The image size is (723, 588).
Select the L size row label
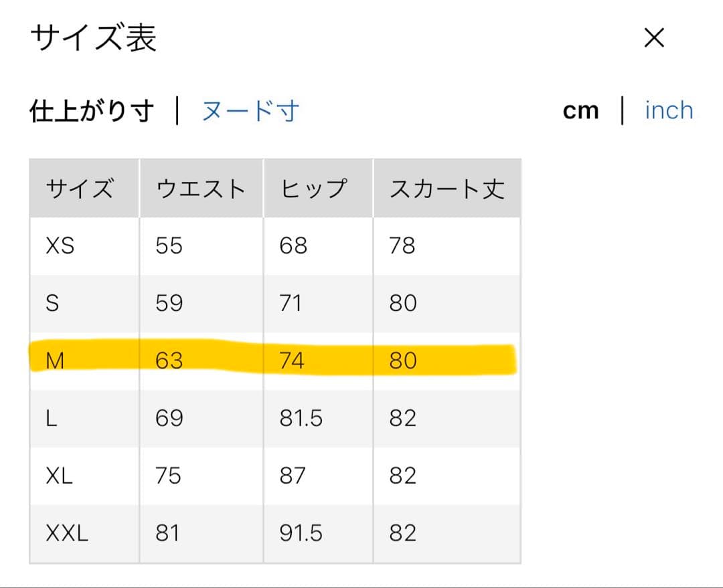pyautogui.click(x=52, y=419)
